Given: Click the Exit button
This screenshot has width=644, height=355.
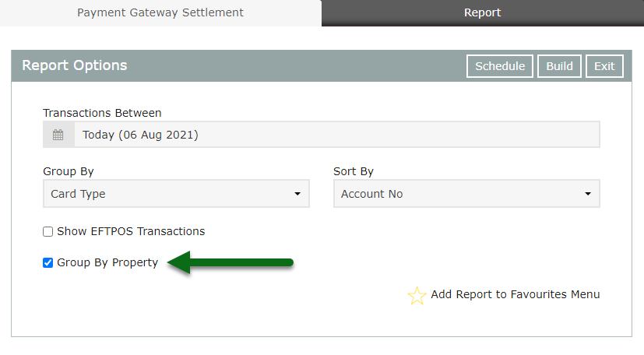Looking at the screenshot, I should pyautogui.click(x=604, y=66).
